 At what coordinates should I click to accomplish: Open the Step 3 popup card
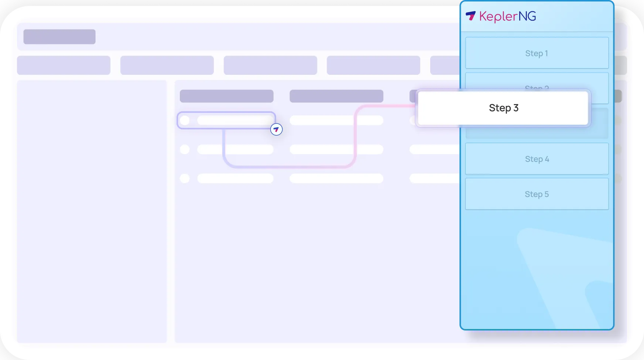[503, 108]
